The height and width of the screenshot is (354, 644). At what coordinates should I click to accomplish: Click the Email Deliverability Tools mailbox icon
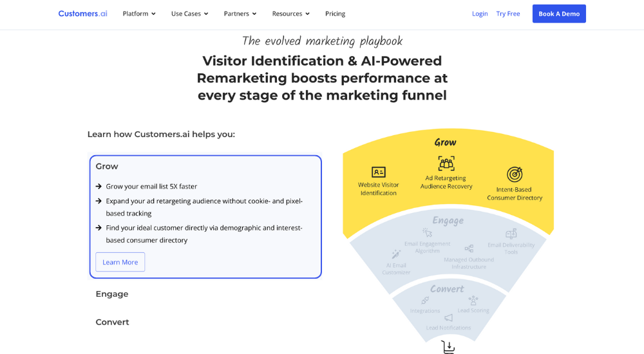click(511, 234)
